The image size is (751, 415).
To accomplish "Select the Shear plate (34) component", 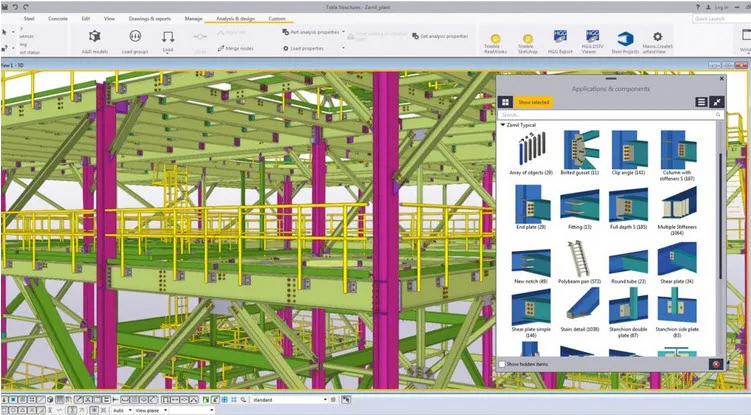I will pos(677,264).
